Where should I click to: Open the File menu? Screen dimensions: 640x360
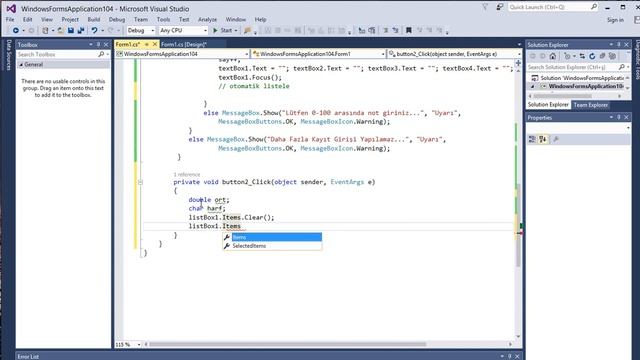[x=10, y=20]
